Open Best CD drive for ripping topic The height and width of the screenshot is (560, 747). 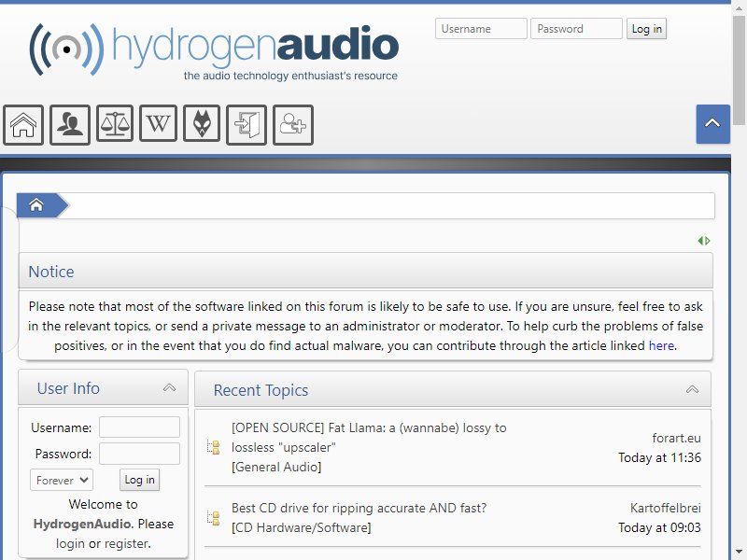pos(359,508)
